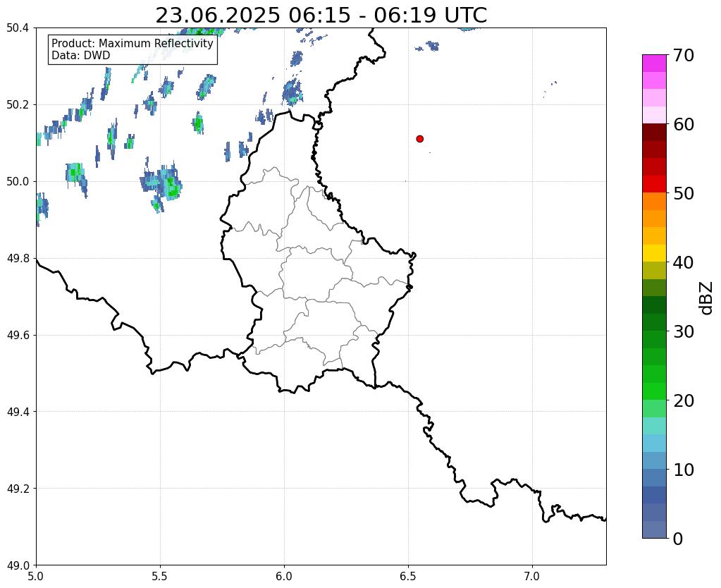Click the plot title date and time text
The height and width of the screenshot is (588, 721).
coord(321,16)
